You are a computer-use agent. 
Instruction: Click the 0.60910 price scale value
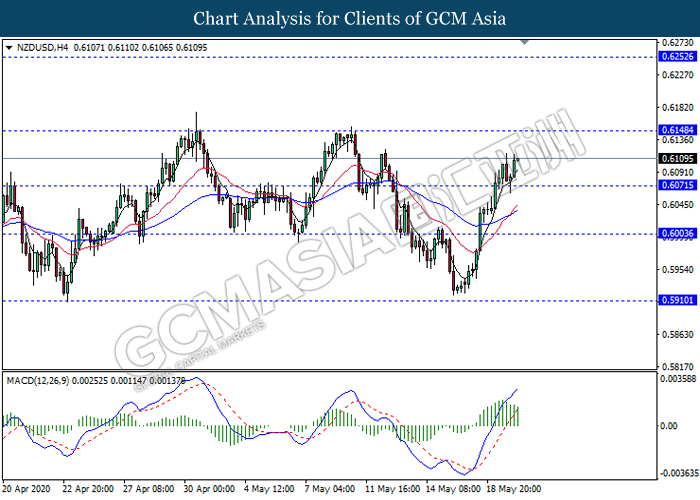(677, 172)
